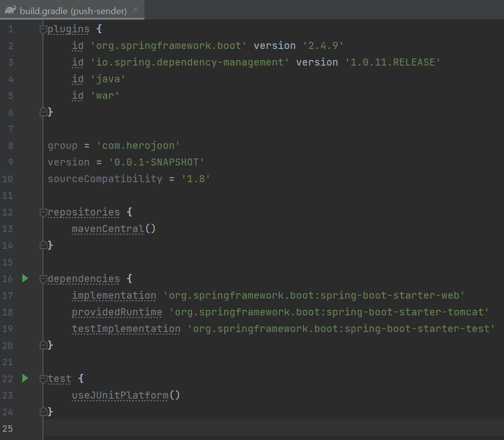This screenshot has width=504, height=440.
Task: Click the 'war' plugin id
Action: point(105,96)
